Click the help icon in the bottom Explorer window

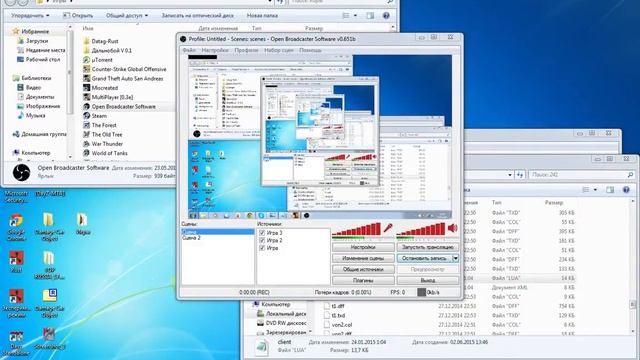pyautogui.click(x=626, y=190)
